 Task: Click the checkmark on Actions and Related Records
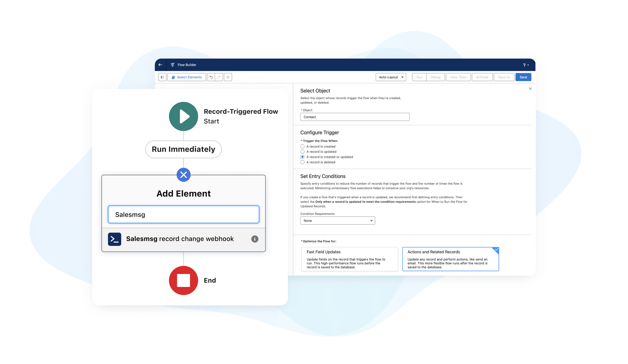(496, 250)
